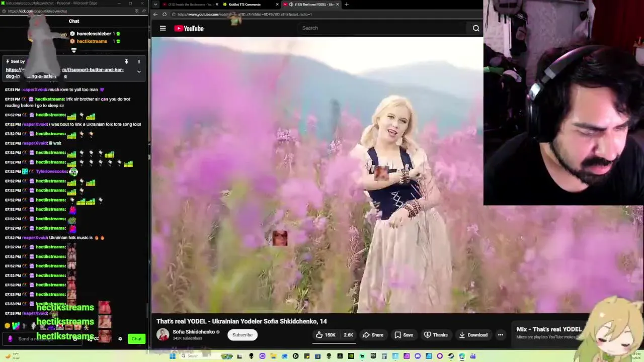Select the That's real YODEL tab
644x362 pixels.
[x=312, y=5]
